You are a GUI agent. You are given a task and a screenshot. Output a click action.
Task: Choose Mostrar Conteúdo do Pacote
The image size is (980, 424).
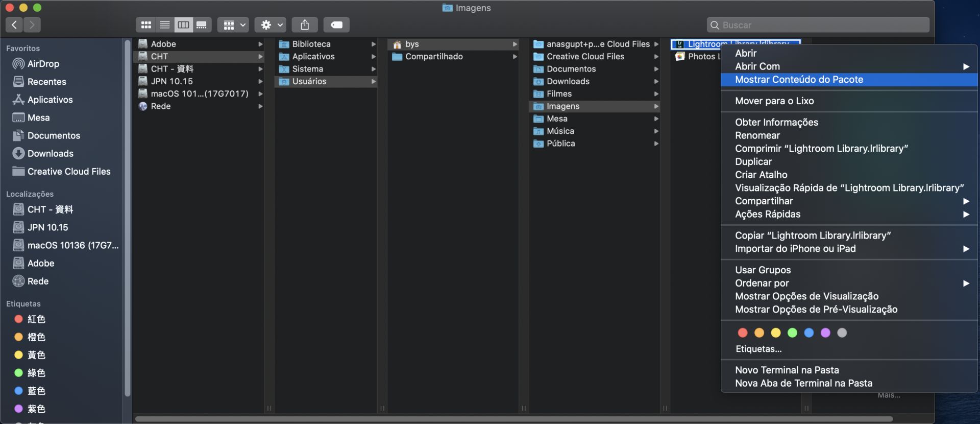pyautogui.click(x=849, y=80)
